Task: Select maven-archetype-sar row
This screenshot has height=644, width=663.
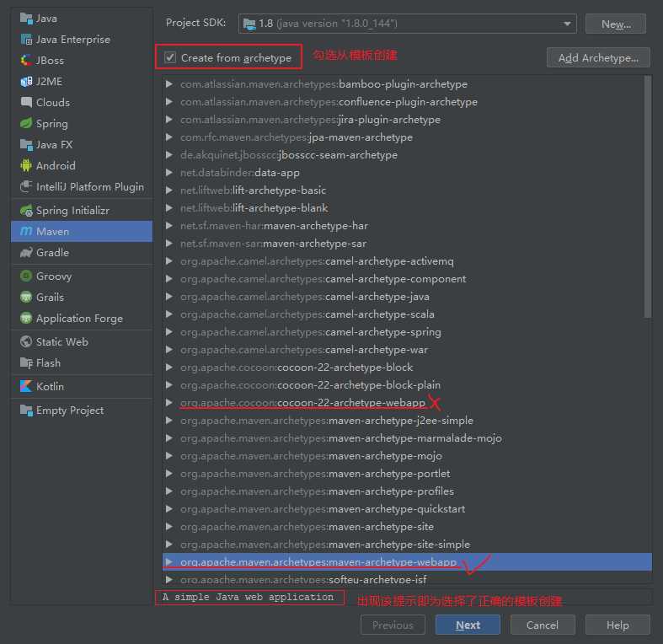Action: (407, 244)
